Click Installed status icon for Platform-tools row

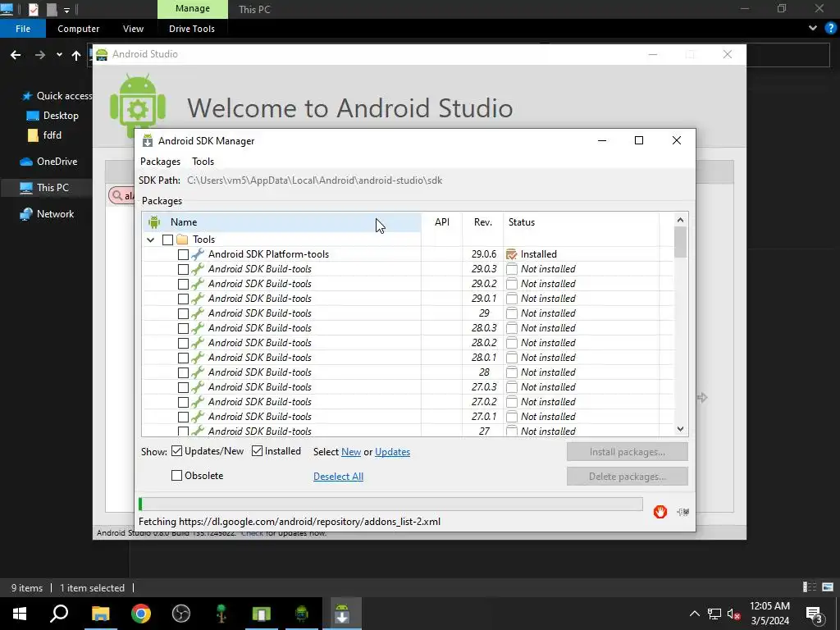[x=512, y=254]
